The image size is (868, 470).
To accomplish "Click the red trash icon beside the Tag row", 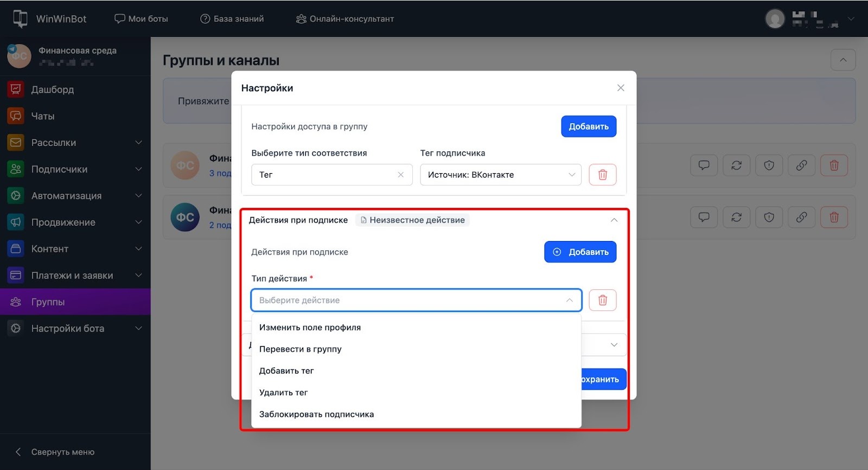I will click(x=602, y=175).
